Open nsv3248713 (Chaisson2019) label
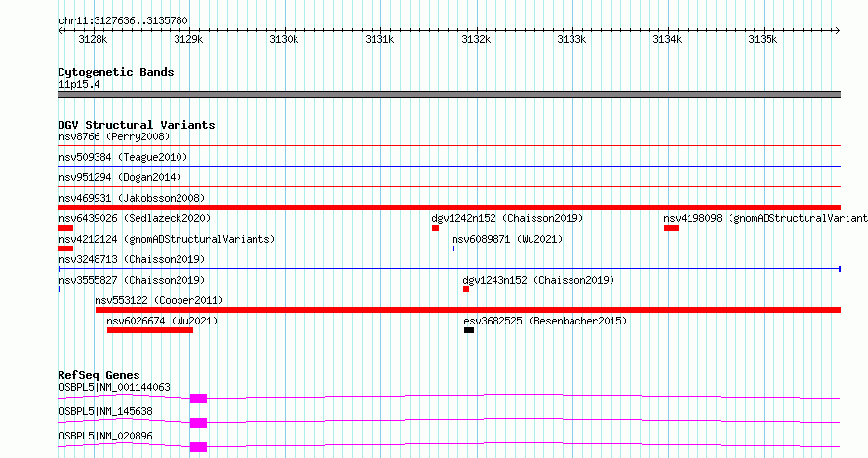 [132, 259]
